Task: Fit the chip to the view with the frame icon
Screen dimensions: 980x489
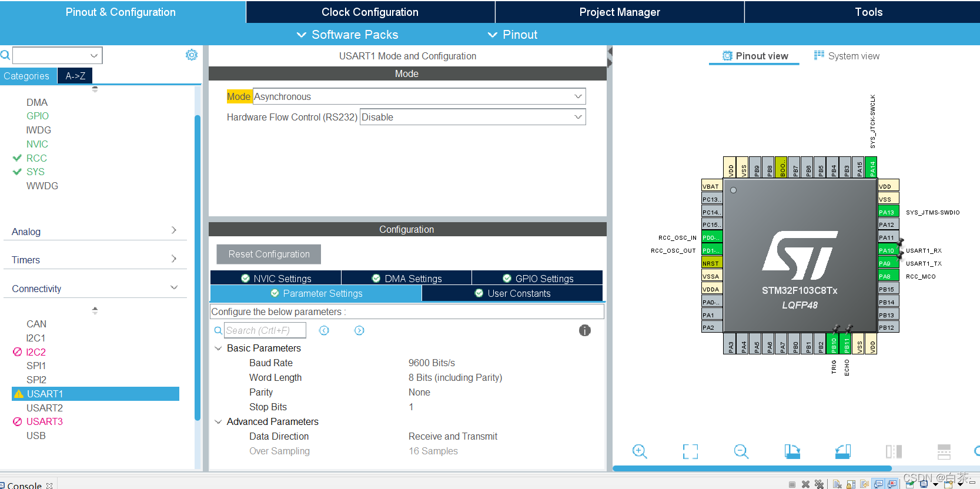Action: click(x=690, y=451)
